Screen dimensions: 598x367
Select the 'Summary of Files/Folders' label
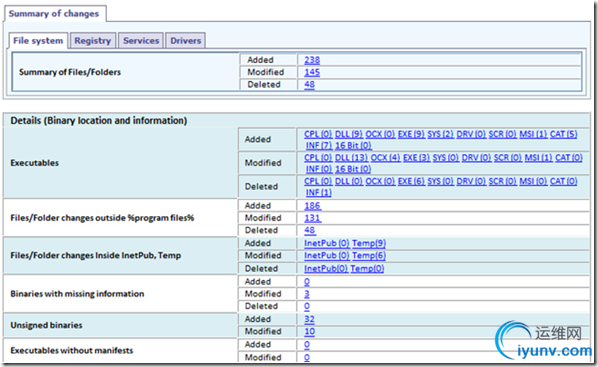pyautogui.click(x=70, y=72)
